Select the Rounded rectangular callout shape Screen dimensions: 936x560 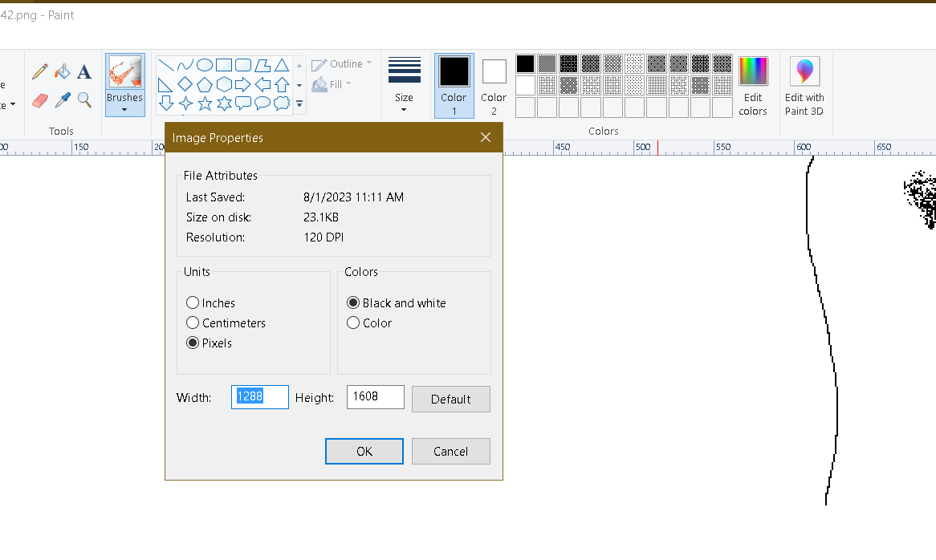(243, 103)
